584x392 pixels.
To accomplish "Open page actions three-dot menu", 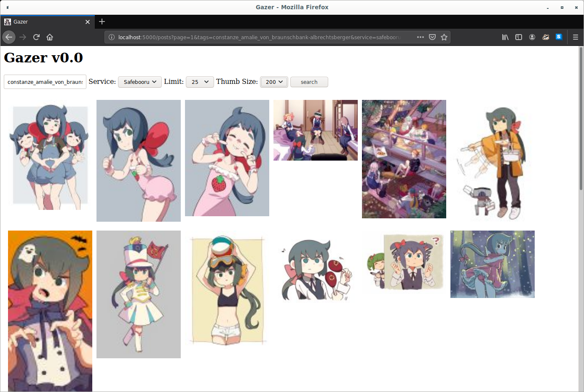I will point(421,37).
